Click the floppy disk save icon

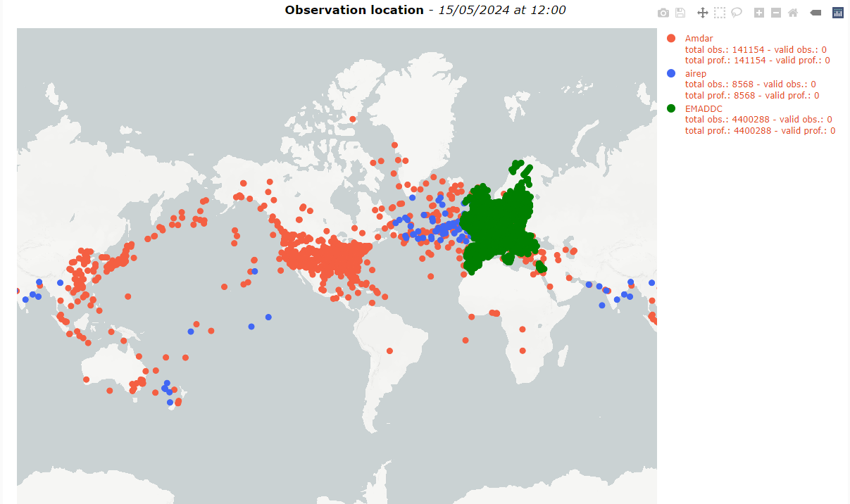point(680,13)
